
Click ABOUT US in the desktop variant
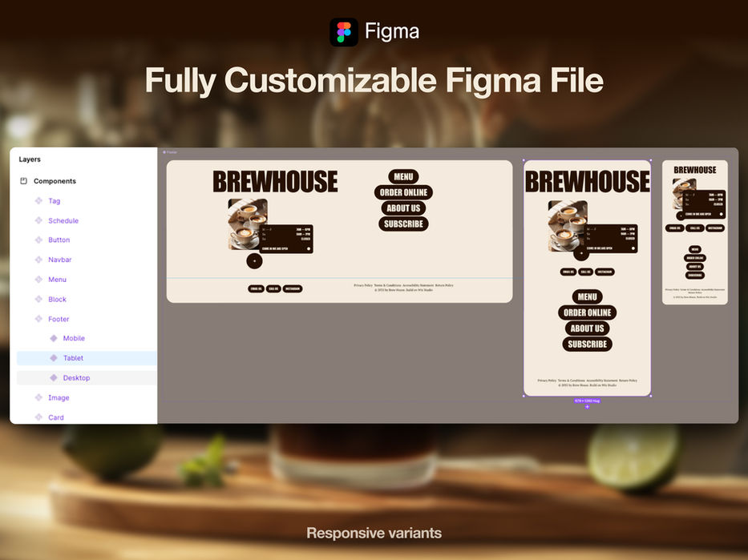tap(403, 207)
